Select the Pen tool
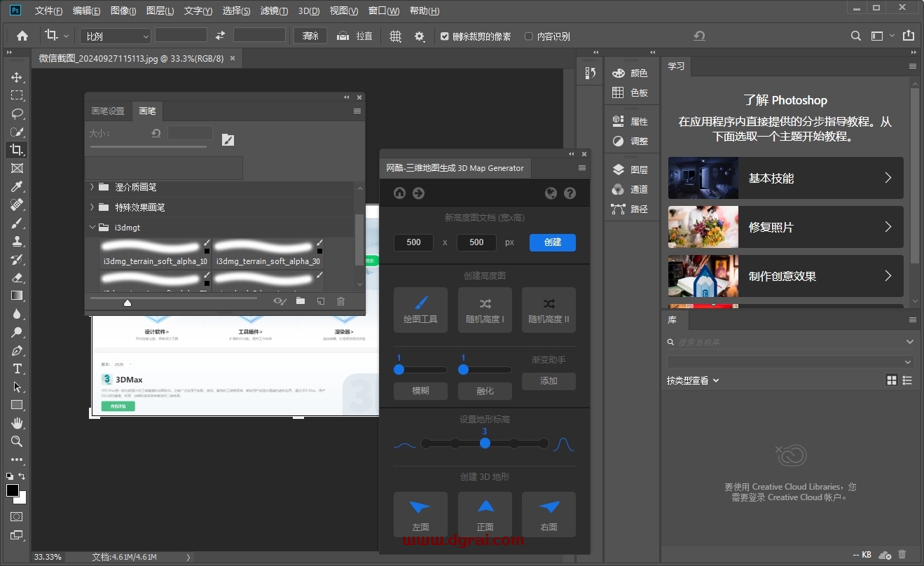The height and width of the screenshot is (566, 924). 17,350
